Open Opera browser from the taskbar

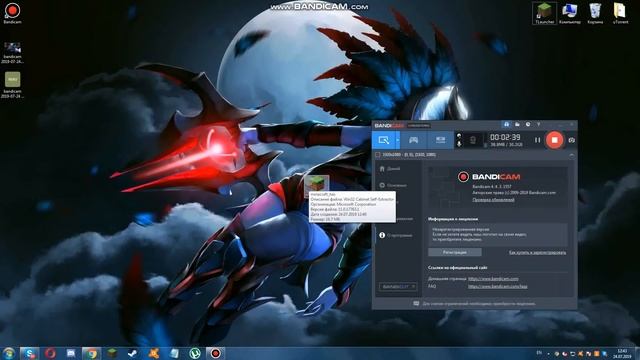(x=51, y=353)
